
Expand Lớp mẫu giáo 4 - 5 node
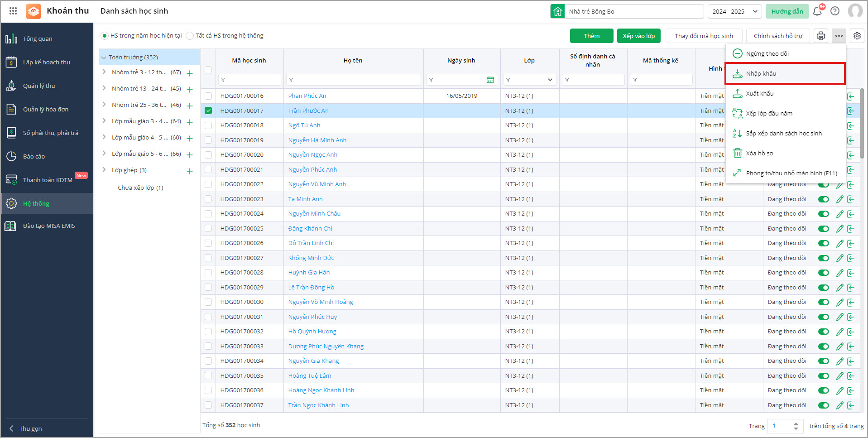pyautogui.click(x=104, y=137)
